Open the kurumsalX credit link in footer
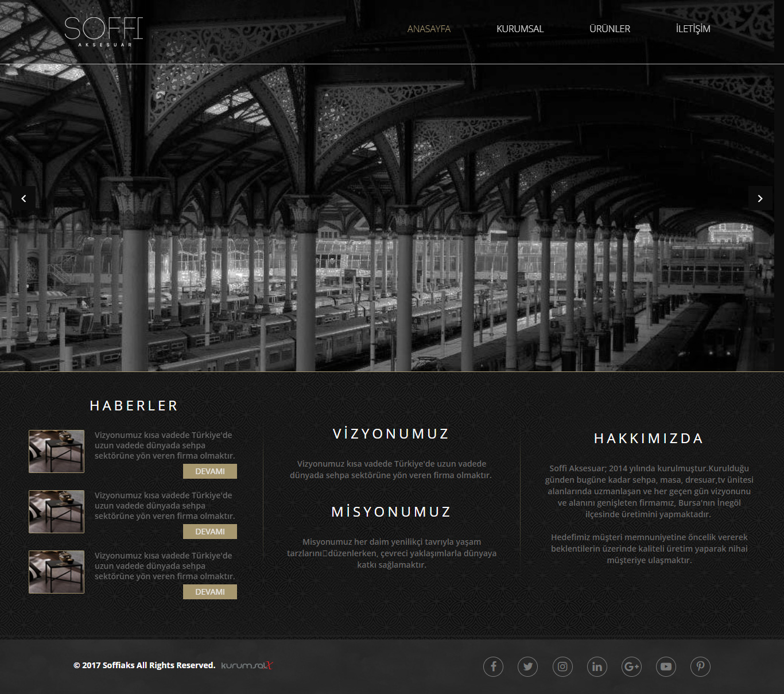The image size is (784, 694). [247, 665]
